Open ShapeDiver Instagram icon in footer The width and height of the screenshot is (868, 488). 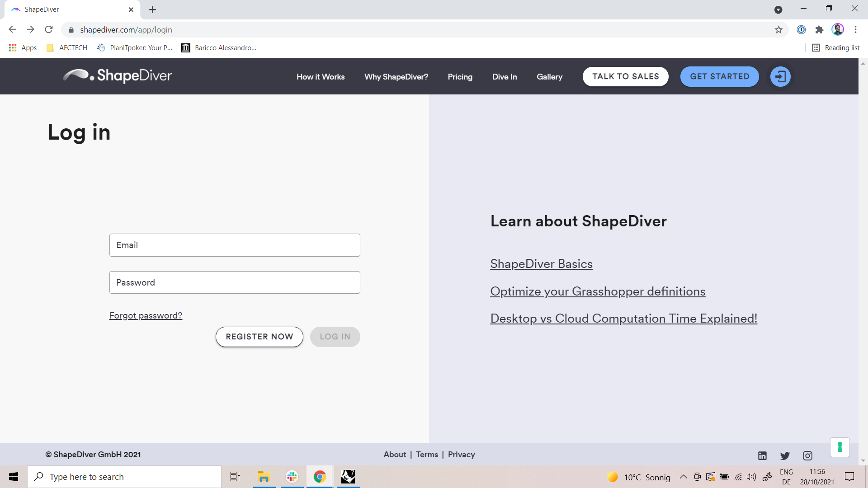pyautogui.click(x=807, y=455)
